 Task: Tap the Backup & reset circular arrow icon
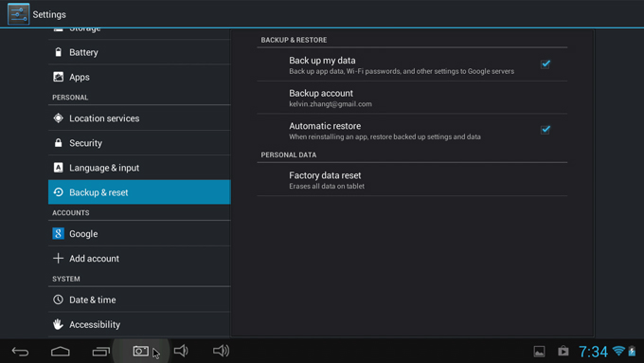[x=59, y=192]
